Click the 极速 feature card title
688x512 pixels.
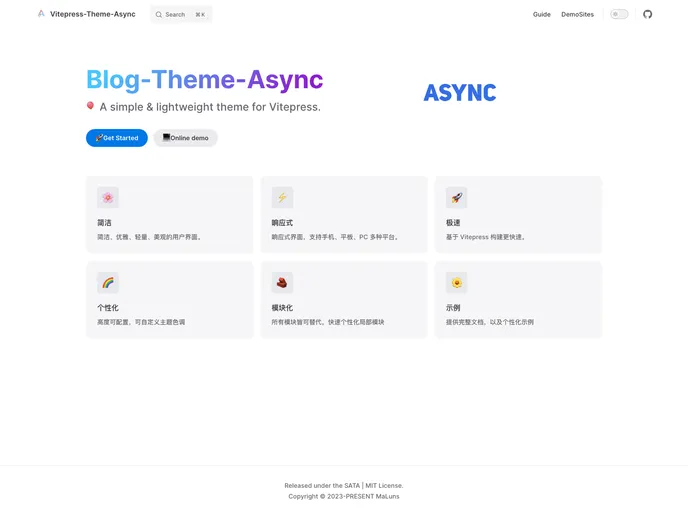453,222
